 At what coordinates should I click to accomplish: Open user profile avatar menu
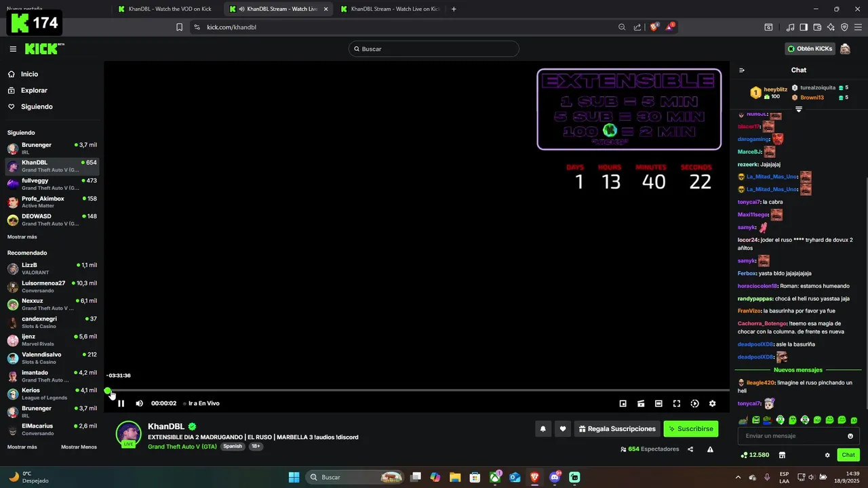click(845, 49)
